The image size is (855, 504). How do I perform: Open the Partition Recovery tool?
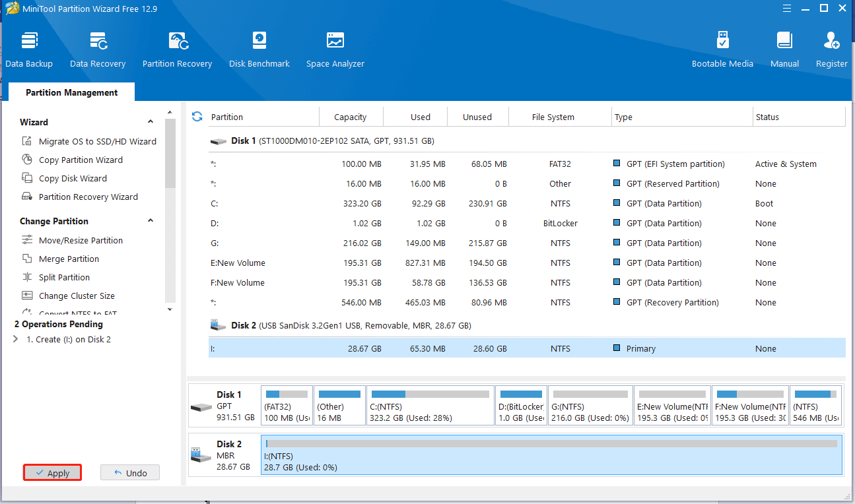pyautogui.click(x=177, y=49)
